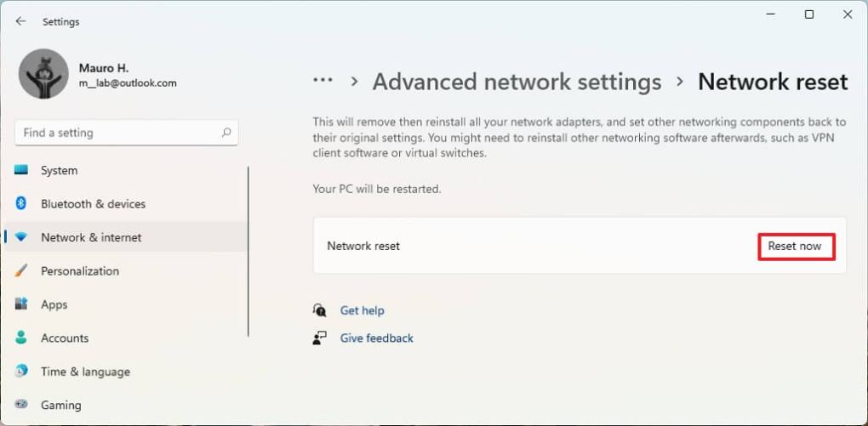Click the Network & internet wifi icon
868x426 pixels.
(x=21, y=237)
